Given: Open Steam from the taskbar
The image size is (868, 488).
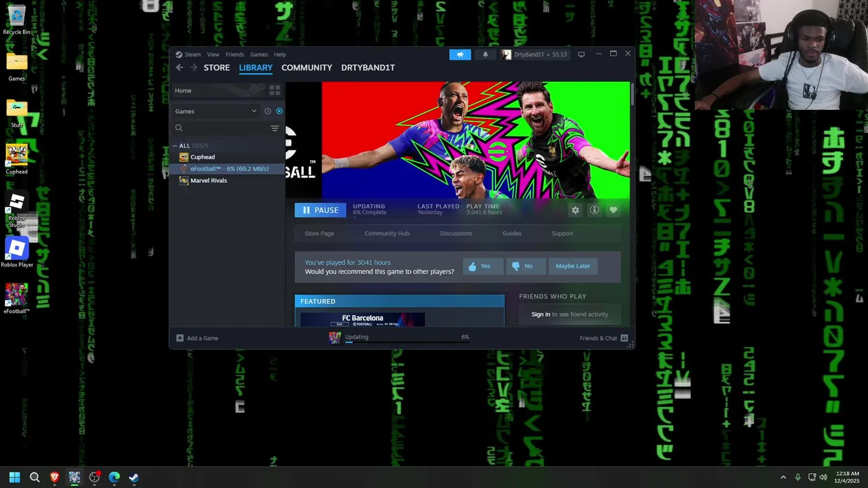Looking at the screenshot, I should (134, 477).
